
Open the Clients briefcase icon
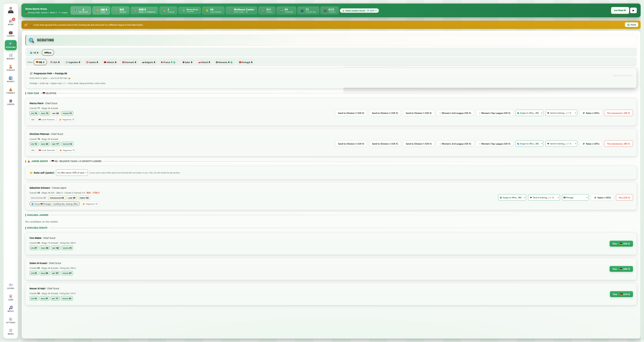point(11,34)
